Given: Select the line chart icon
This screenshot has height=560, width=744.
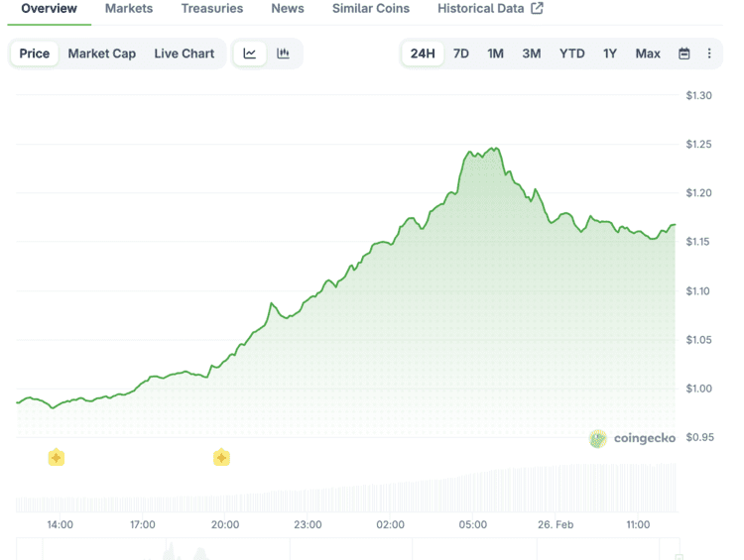Looking at the screenshot, I should [250, 54].
